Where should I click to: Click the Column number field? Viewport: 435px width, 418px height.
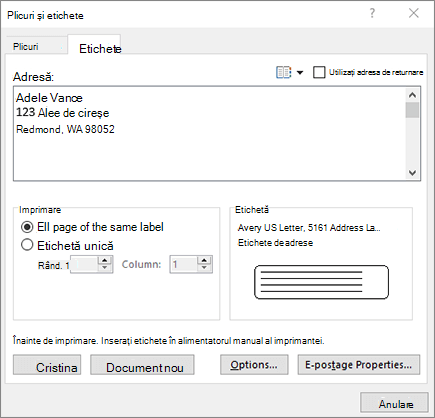coord(183,265)
